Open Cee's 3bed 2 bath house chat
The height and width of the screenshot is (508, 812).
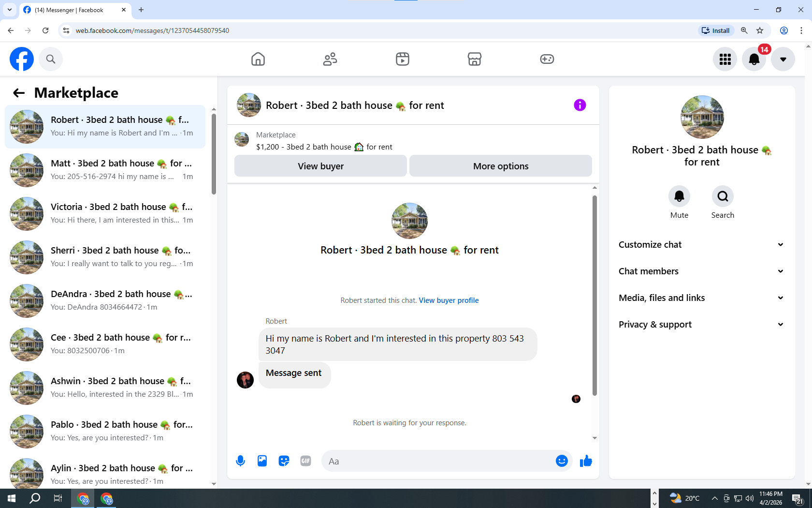coord(105,344)
